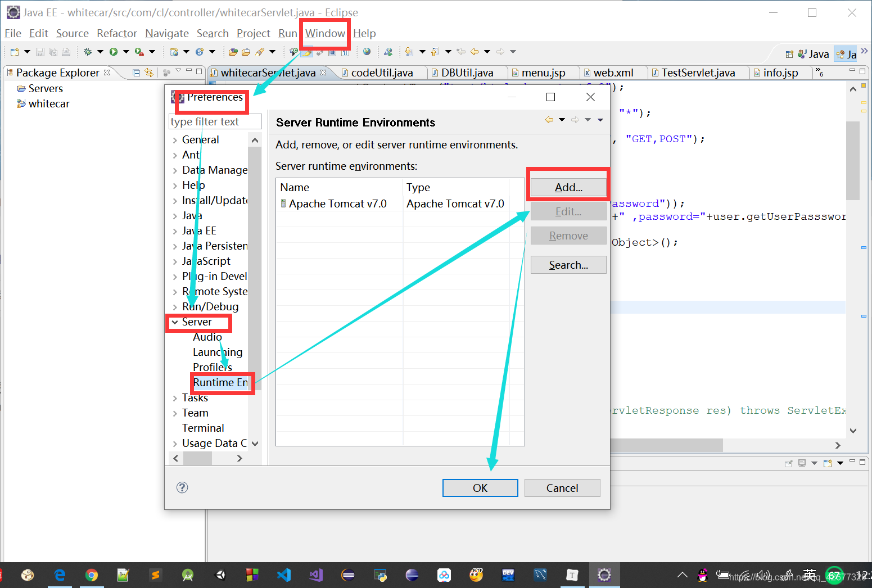Open the Refactor menu
This screenshot has height=588, width=872.
[x=117, y=34]
